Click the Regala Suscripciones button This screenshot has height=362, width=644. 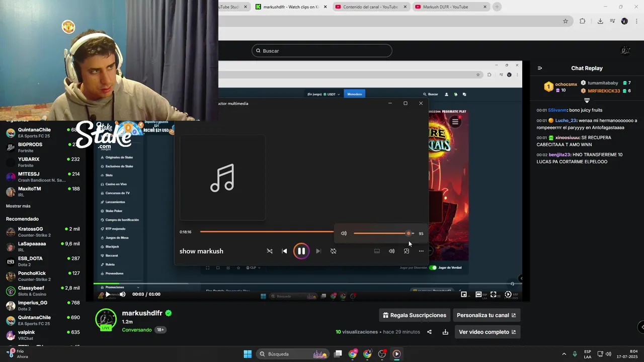[x=415, y=315]
